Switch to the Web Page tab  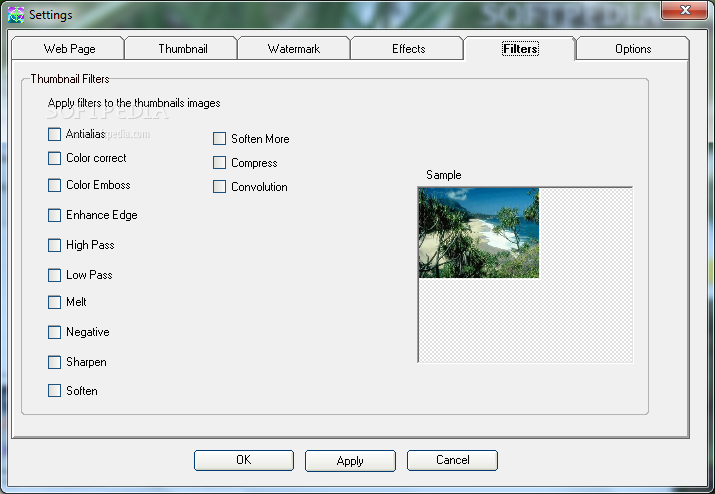click(x=68, y=48)
